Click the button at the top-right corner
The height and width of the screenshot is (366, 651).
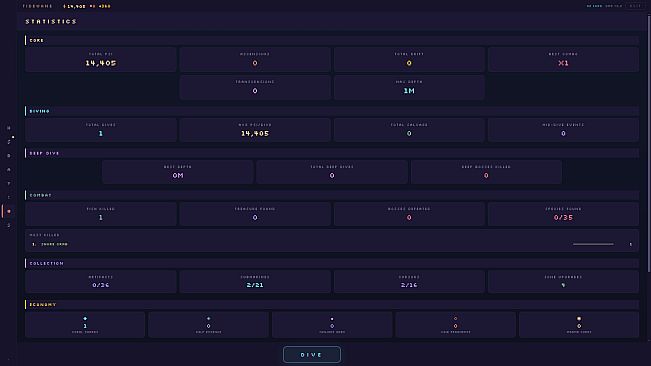635,6
